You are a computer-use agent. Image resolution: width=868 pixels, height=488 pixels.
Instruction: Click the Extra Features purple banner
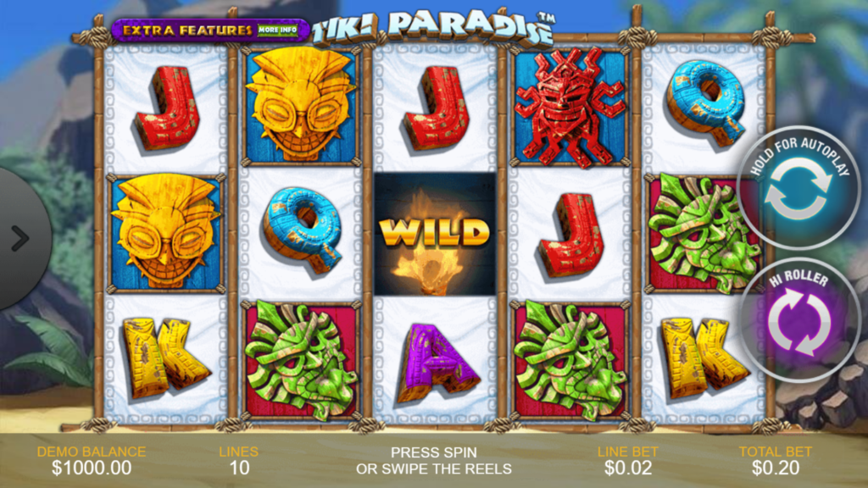point(210,30)
